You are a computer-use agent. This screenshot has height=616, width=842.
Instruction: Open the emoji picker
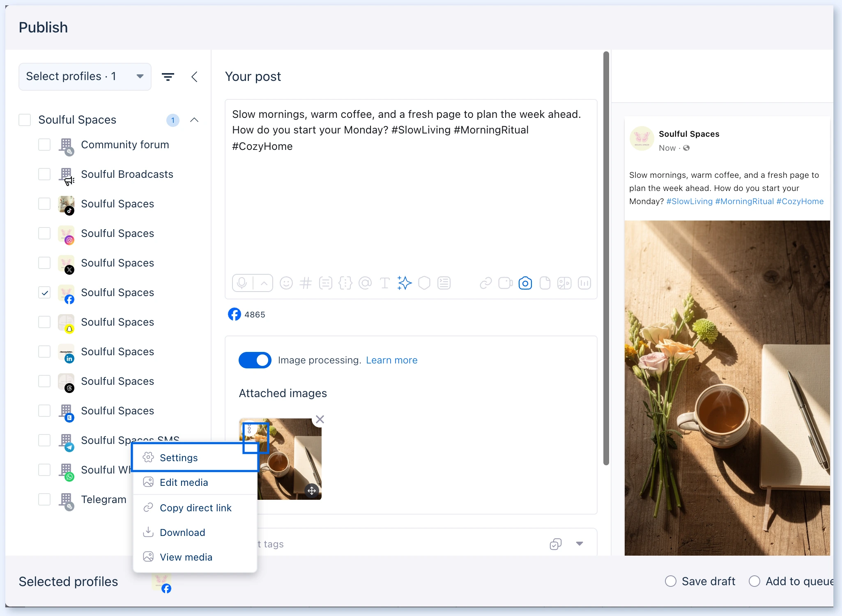[x=286, y=283]
